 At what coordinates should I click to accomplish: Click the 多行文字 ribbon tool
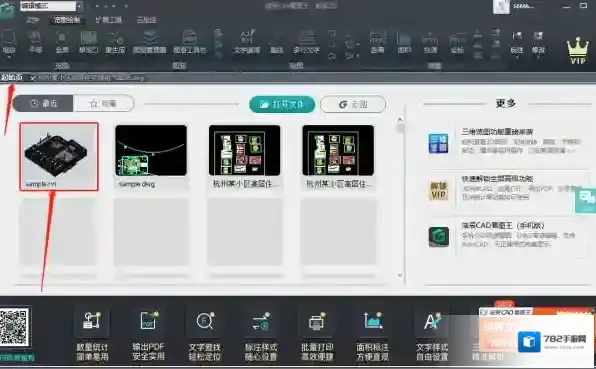coord(306,42)
